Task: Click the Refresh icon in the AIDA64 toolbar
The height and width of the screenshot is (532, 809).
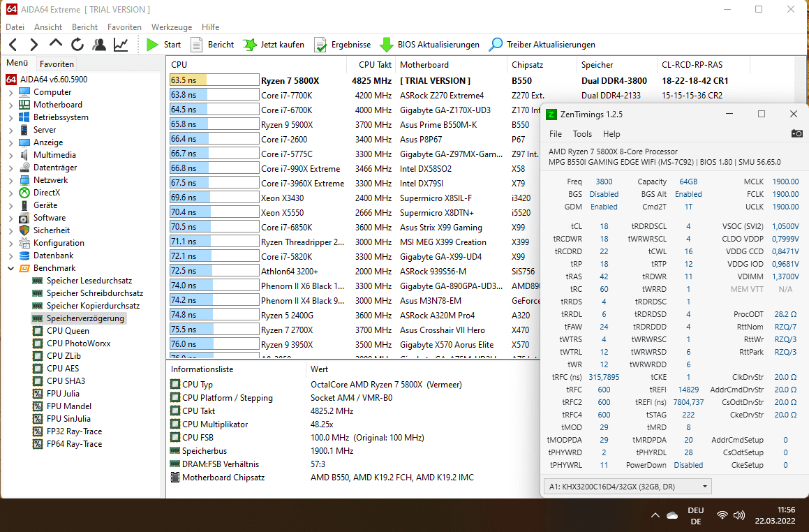Action: [x=77, y=45]
